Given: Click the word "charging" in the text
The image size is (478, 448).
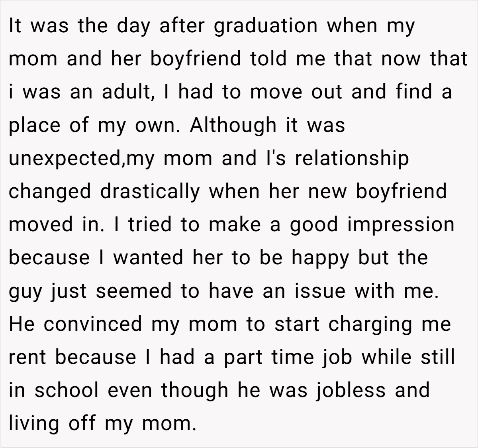Looking at the screenshot, I should pos(372,324).
